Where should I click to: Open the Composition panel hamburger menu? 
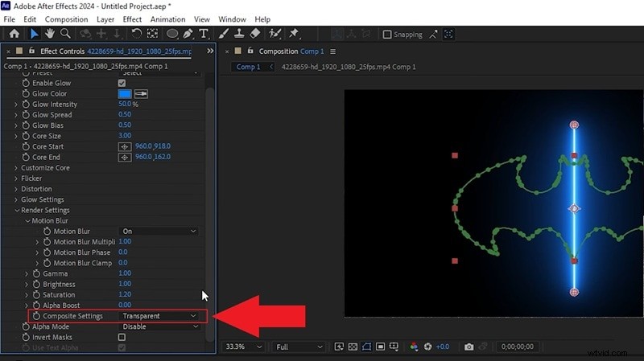332,51
